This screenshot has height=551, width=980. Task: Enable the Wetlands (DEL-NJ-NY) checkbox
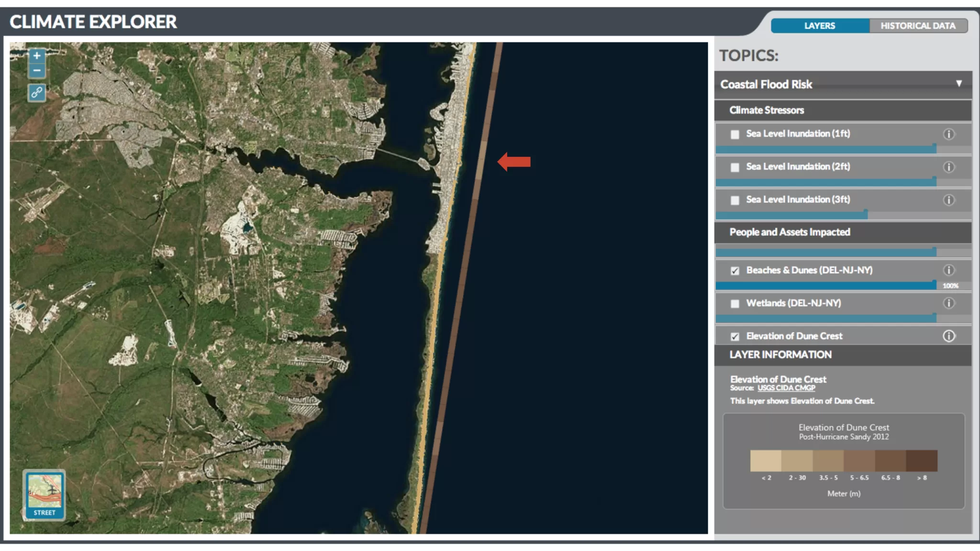click(x=735, y=304)
